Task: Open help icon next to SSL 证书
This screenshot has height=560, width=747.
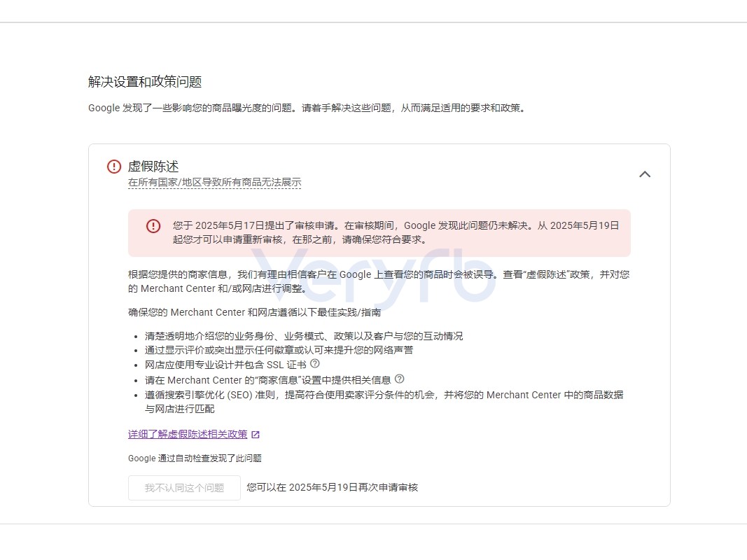Action: [x=315, y=364]
